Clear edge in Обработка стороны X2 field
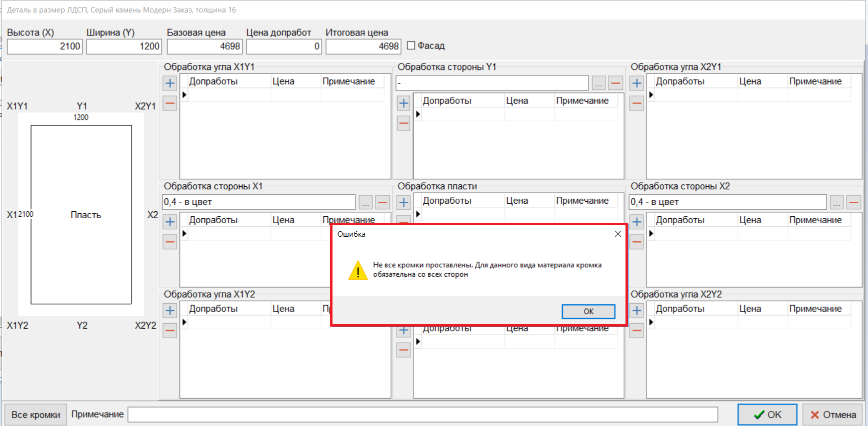The width and height of the screenshot is (868, 426). pyautogui.click(x=853, y=202)
